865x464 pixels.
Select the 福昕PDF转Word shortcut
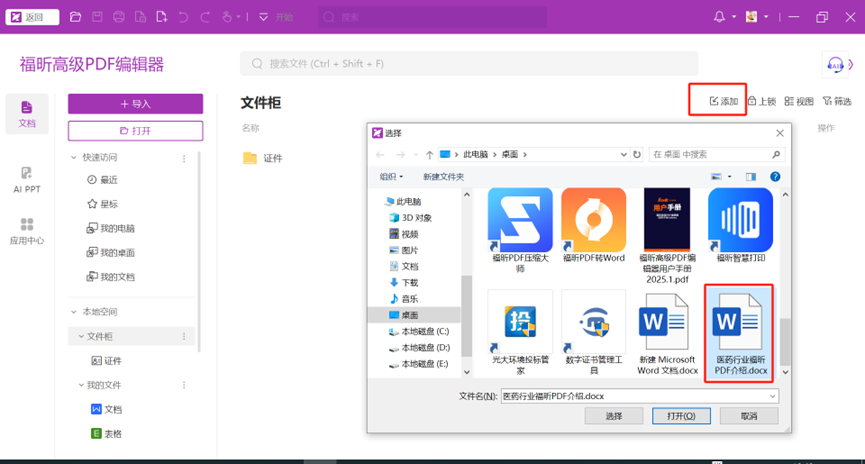(594, 226)
